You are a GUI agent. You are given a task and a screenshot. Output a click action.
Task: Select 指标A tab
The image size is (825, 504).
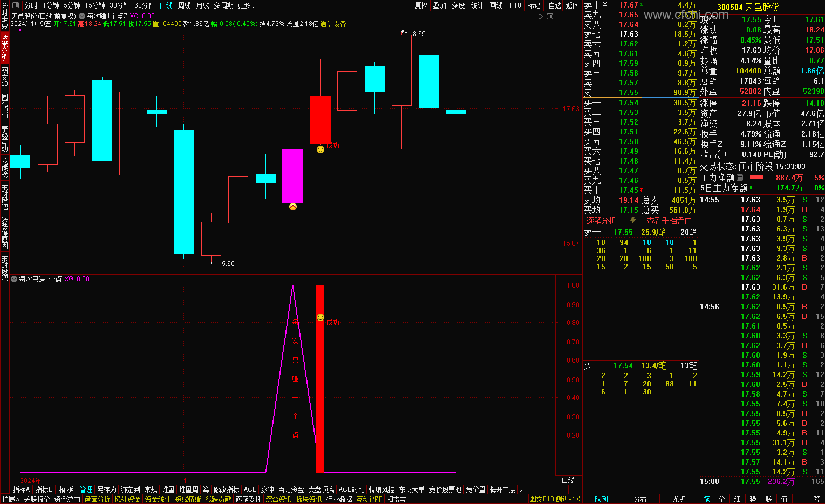pos(22,489)
